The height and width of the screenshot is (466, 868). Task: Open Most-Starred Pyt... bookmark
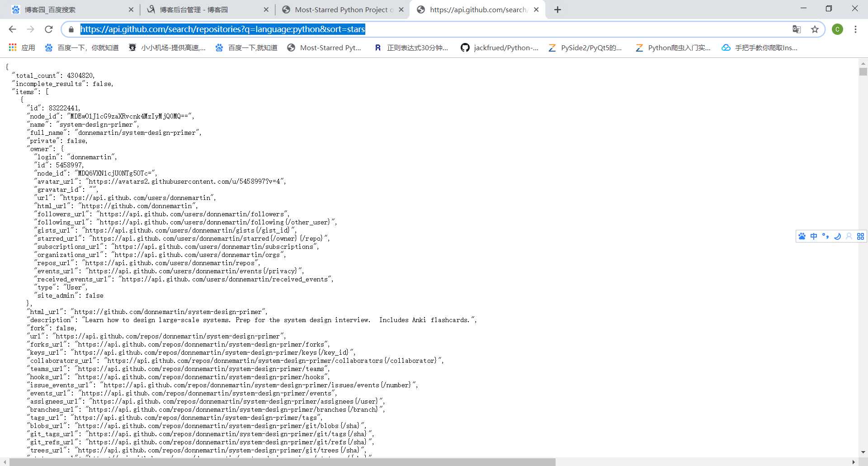(x=325, y=48)
